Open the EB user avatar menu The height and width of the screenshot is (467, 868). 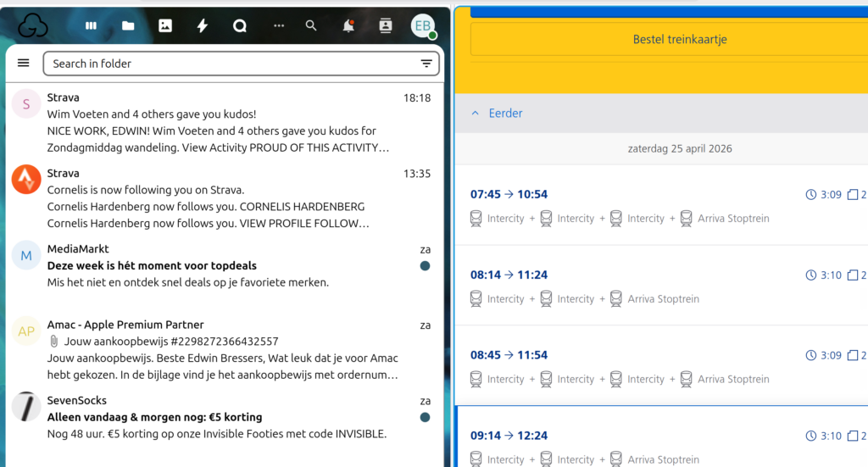(423, 25)
